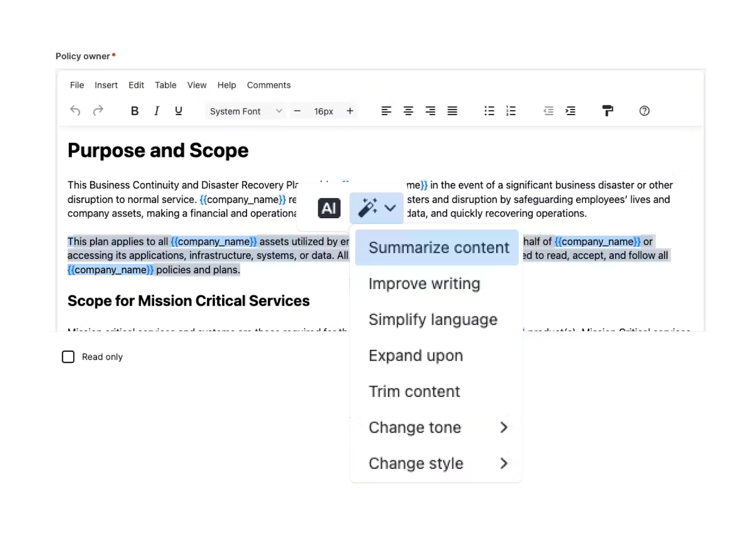Insert a numbered list
The image size is (756, 545).
coord(511,111)
